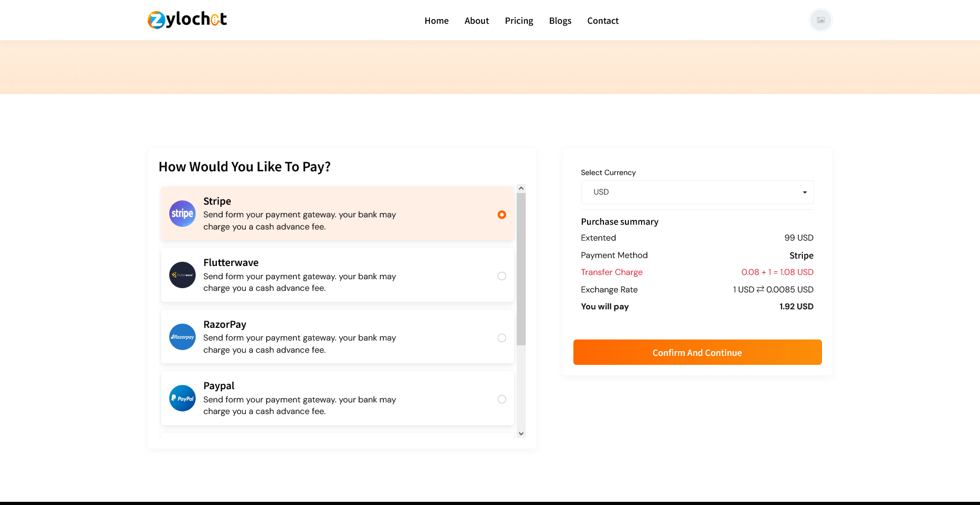Click the Stripe gateway logo

coord(182,214)
